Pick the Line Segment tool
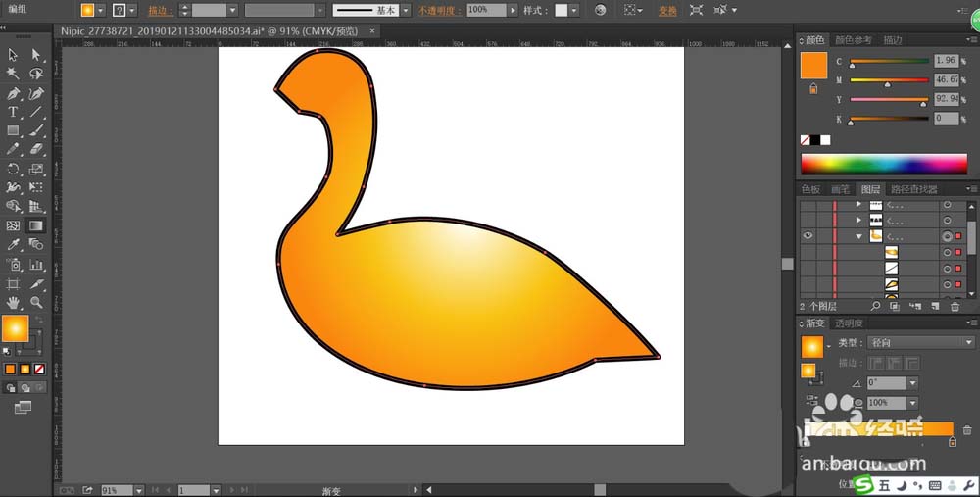 (x=36, y=112)
